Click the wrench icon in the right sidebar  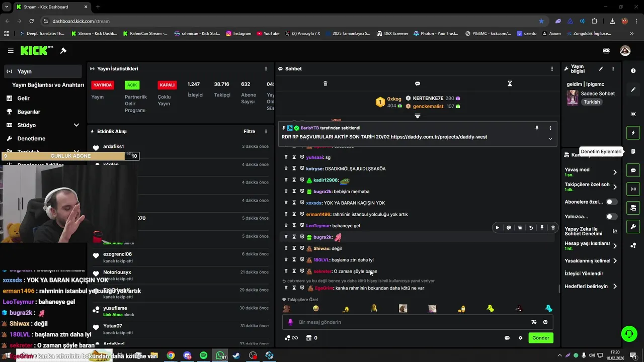tap(633, 227)
